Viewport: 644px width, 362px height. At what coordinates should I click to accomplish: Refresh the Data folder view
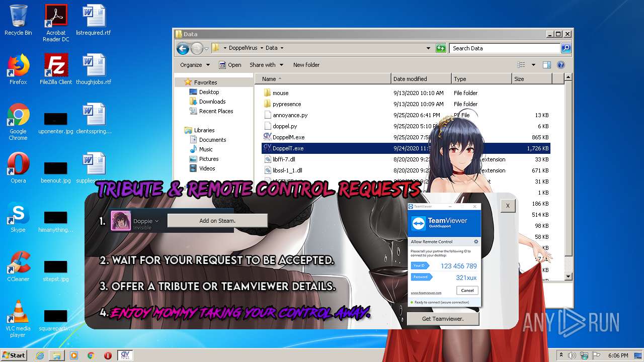click(x=441, y=48)
